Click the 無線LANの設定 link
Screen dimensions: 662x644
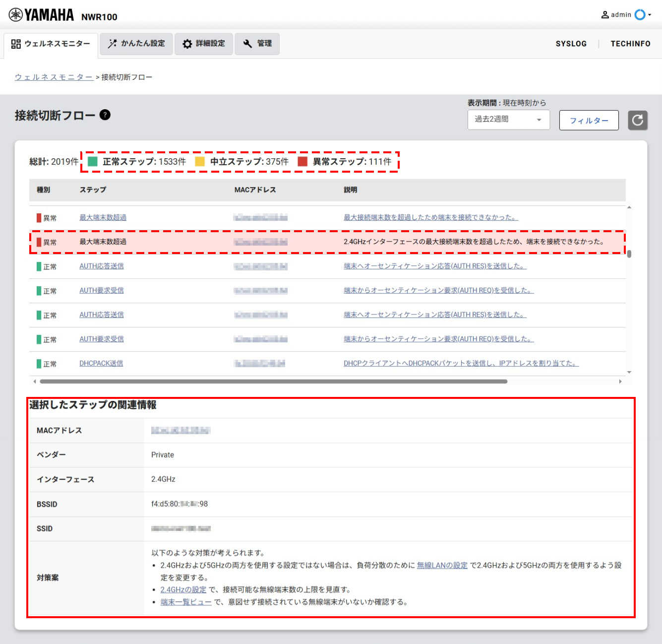coord(442,565)
